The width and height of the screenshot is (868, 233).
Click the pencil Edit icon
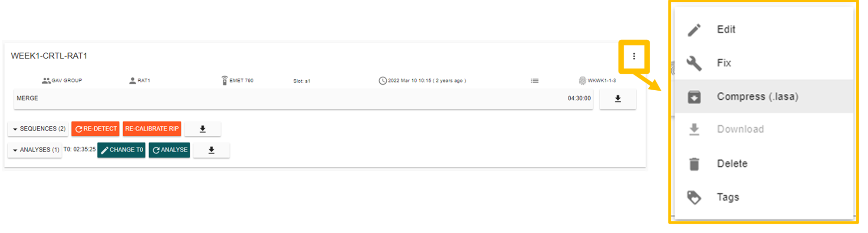click(x=694, y=30)
